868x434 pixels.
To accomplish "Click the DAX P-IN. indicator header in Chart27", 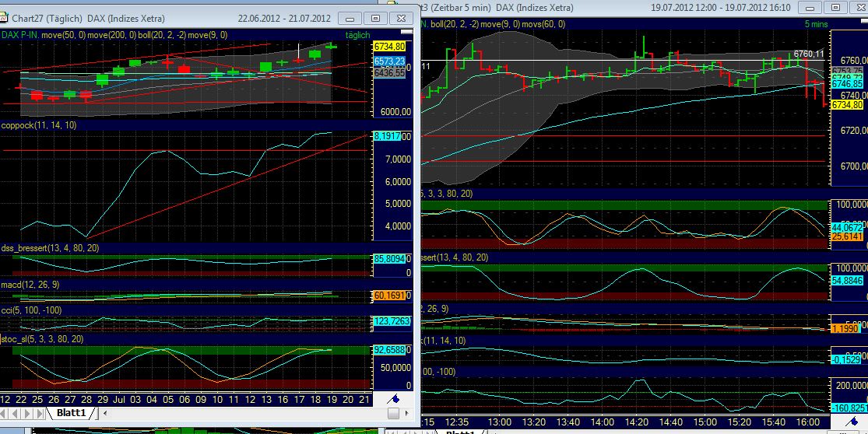I will 20,35.
